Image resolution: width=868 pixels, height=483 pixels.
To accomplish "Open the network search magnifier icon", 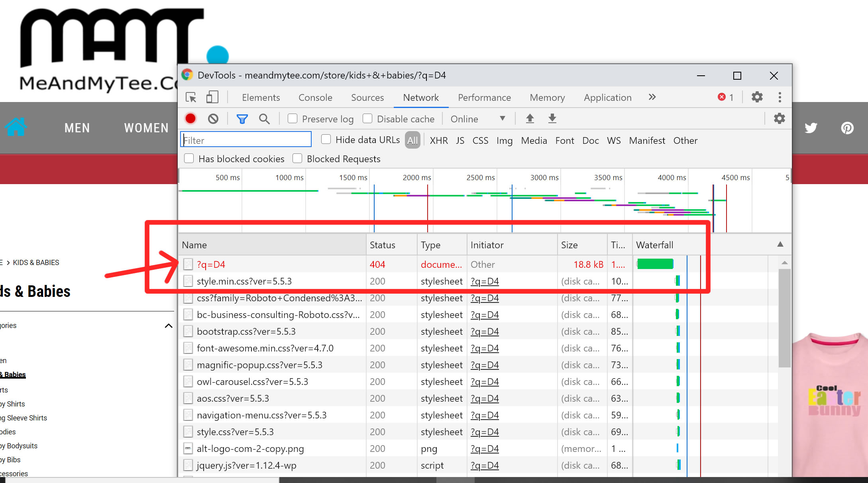I will click(x=264, y=119).
